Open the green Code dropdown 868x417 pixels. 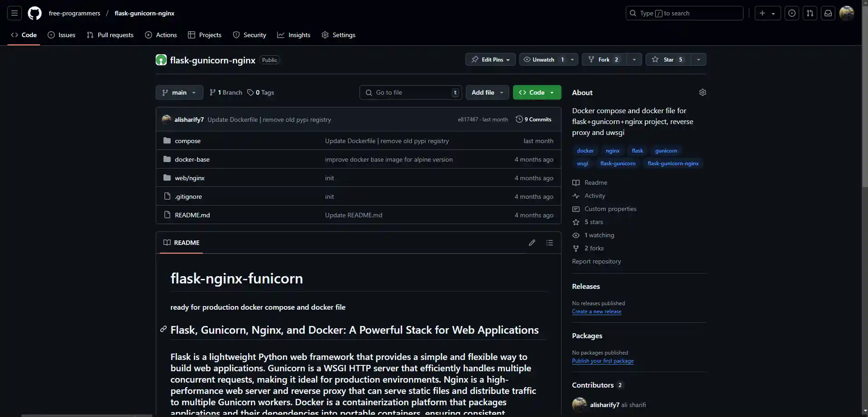pos(537,92)
